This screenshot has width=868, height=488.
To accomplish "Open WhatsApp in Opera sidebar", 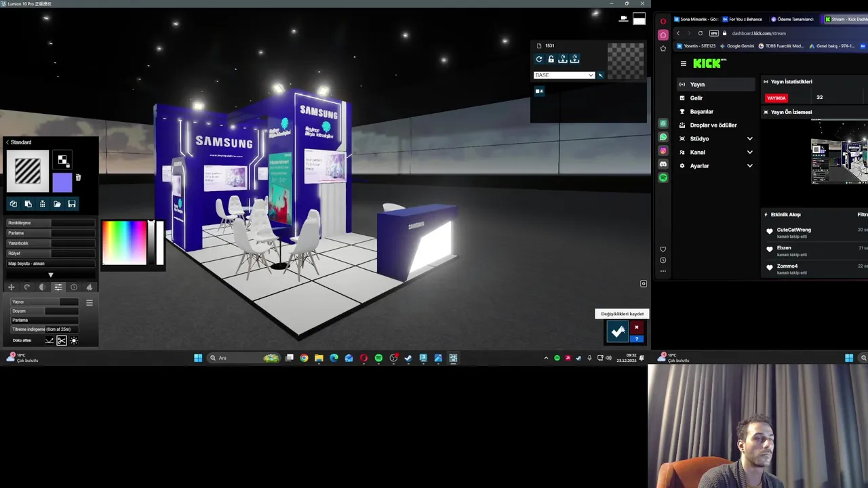I will click(x=663, y=138).
